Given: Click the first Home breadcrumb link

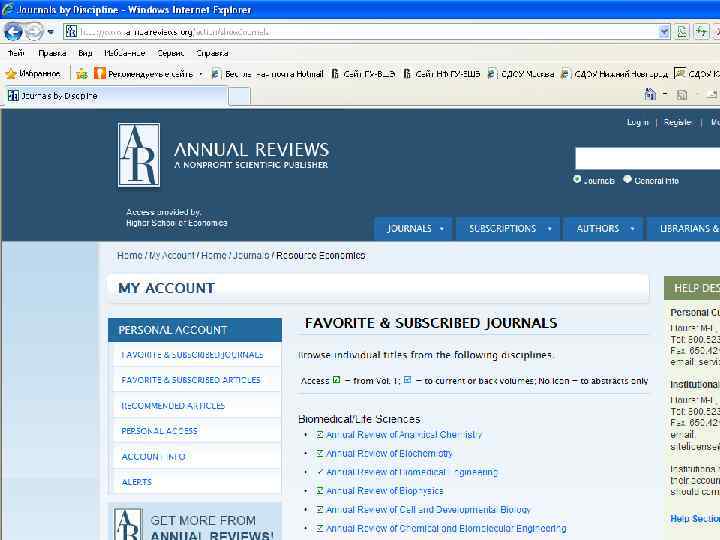Looking at the screenshot, I should pos(129,255).
